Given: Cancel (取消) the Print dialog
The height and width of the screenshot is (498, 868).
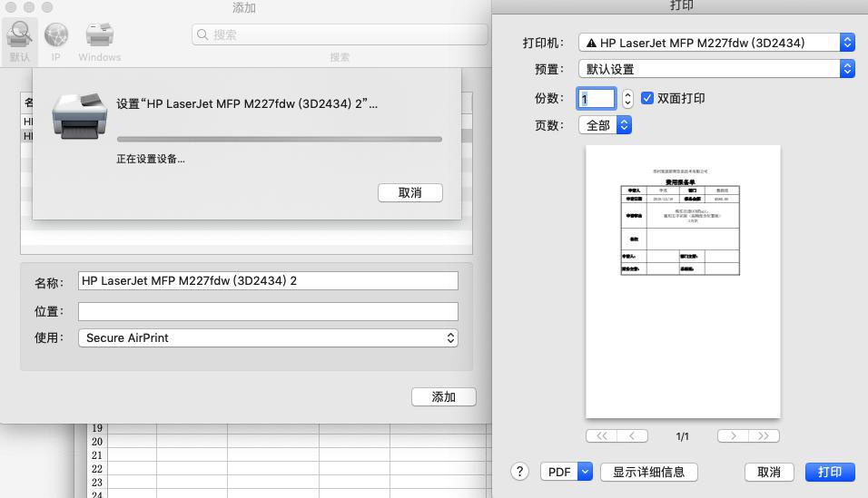Looking at the screenshot, I should 769,472.
